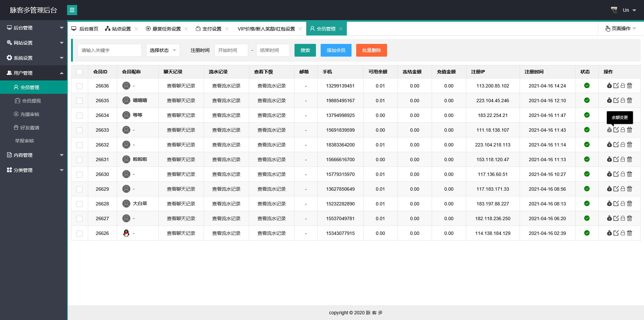
Task: Check the checkbox for member 26634
Action: tap(79, 116)
